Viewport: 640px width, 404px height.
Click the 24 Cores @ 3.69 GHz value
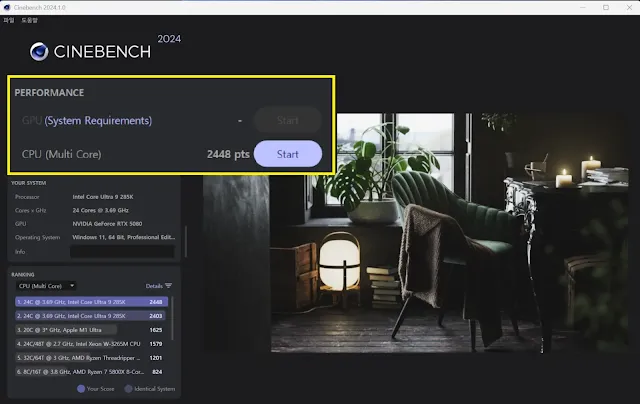[100, 210]
